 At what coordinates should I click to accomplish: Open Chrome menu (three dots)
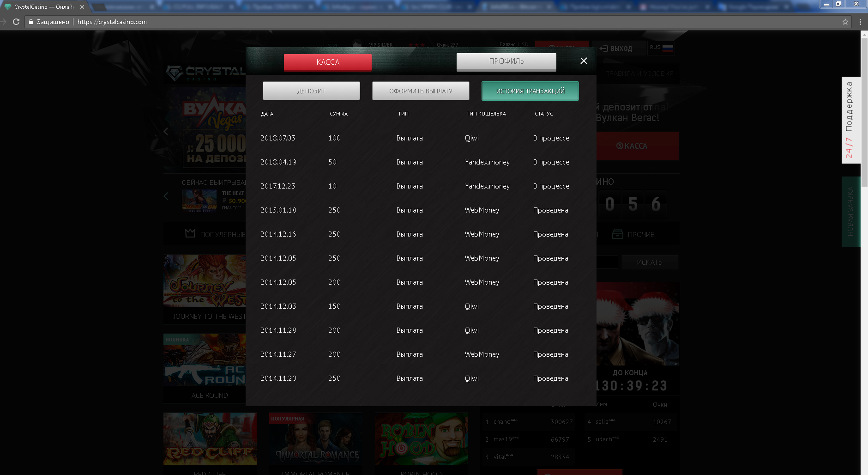click(x=860, y=22)
